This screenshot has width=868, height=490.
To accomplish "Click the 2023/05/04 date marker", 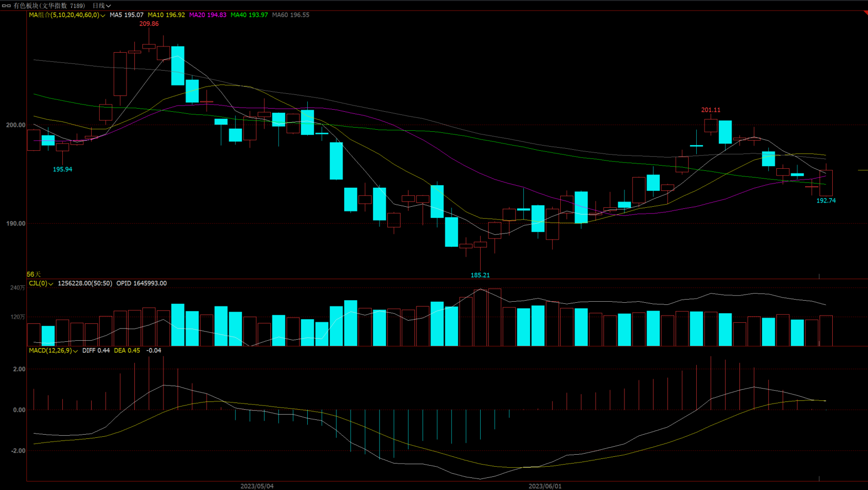I will click(x=257, y=486).
